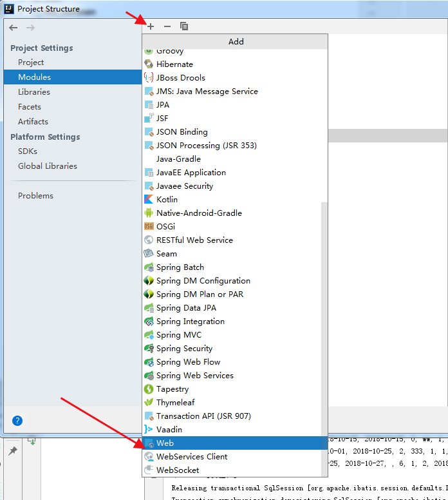Click the OSGi orange icon
This screenshot has width=448, height=500.
pyautogui.click(x=149, y=227)
